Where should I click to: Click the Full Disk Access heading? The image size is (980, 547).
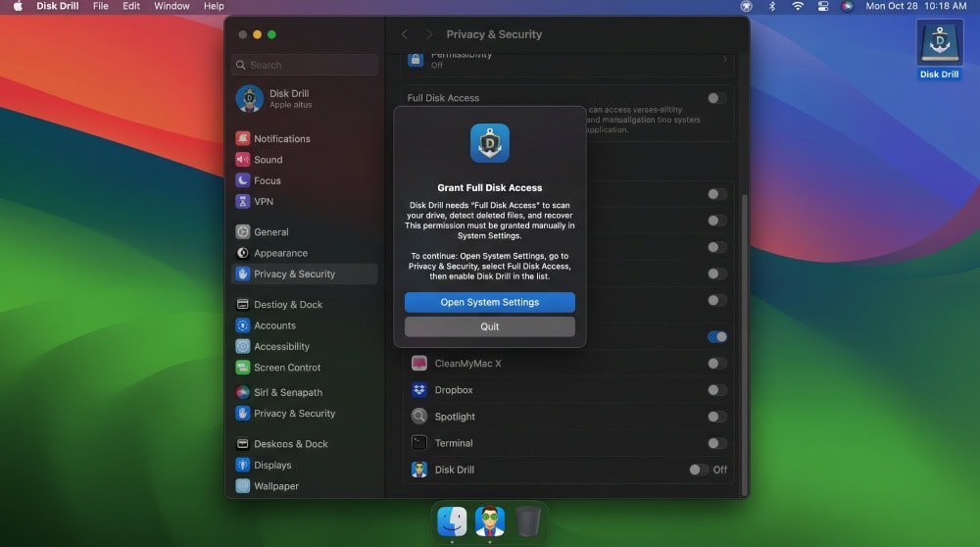(x=443, y=98)
